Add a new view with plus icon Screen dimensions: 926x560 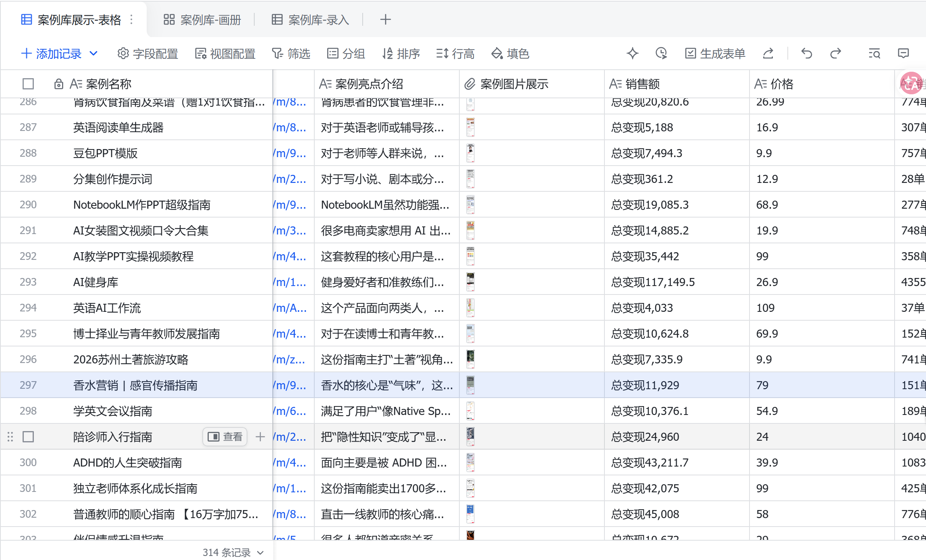pyautogui.click(x=385, y=20)
